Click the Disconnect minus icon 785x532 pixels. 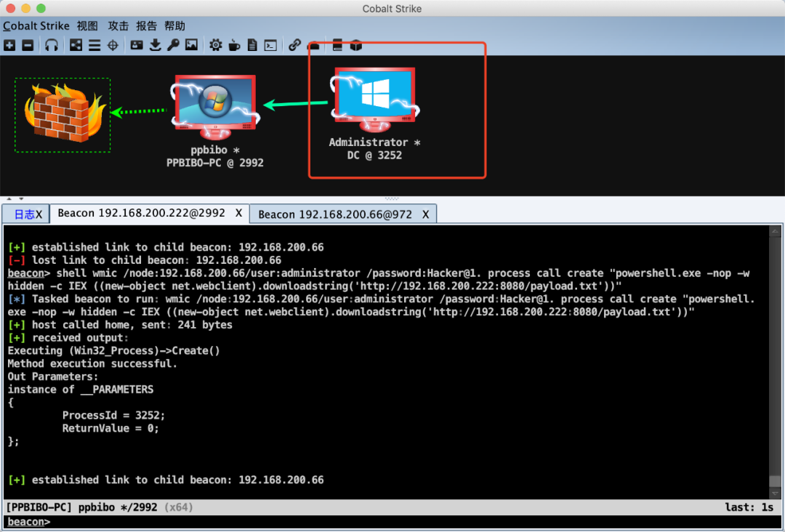28,46
